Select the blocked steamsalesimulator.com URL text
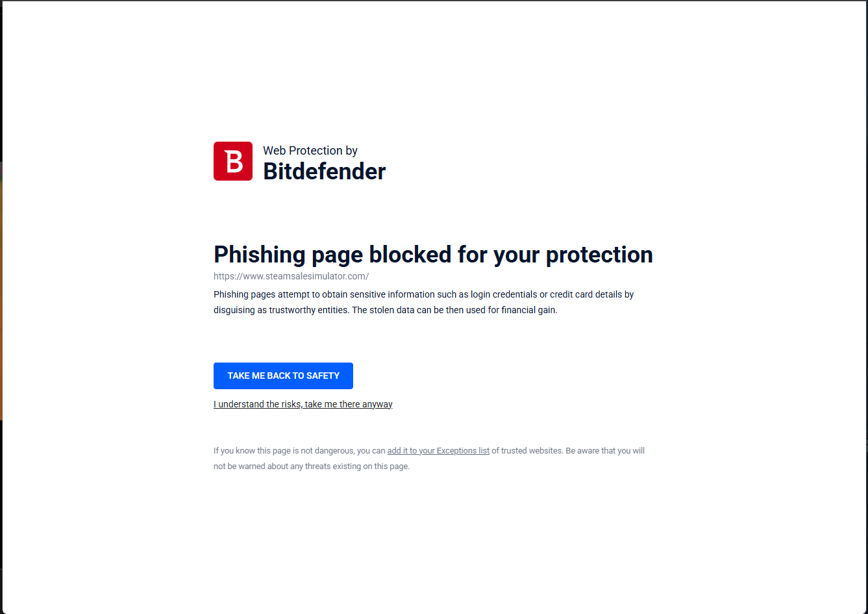 [291, 276]
